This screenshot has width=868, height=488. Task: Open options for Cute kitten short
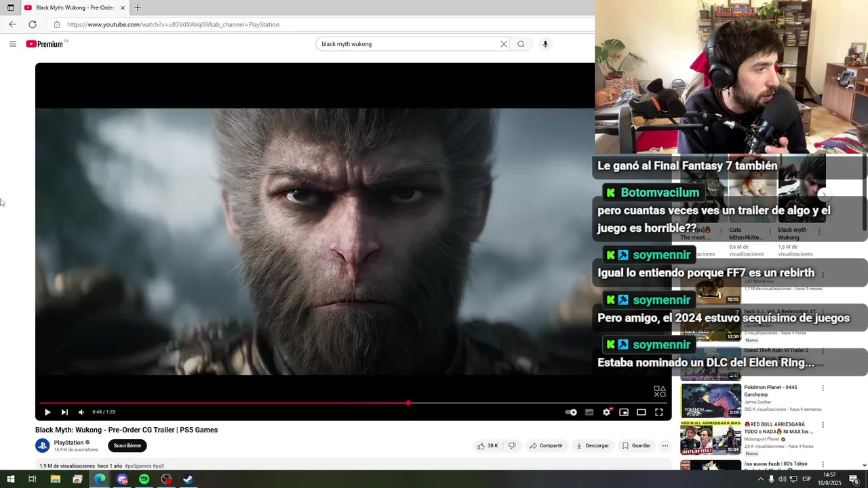(x=770, y=232)
